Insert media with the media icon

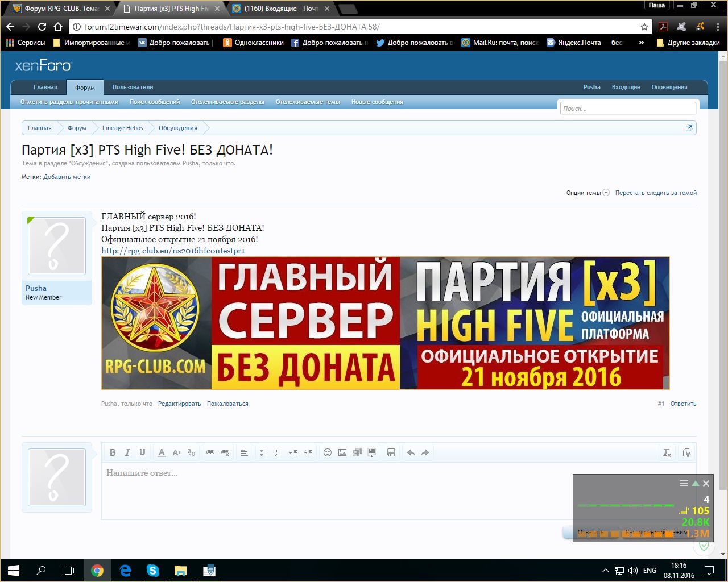(357, 452)
